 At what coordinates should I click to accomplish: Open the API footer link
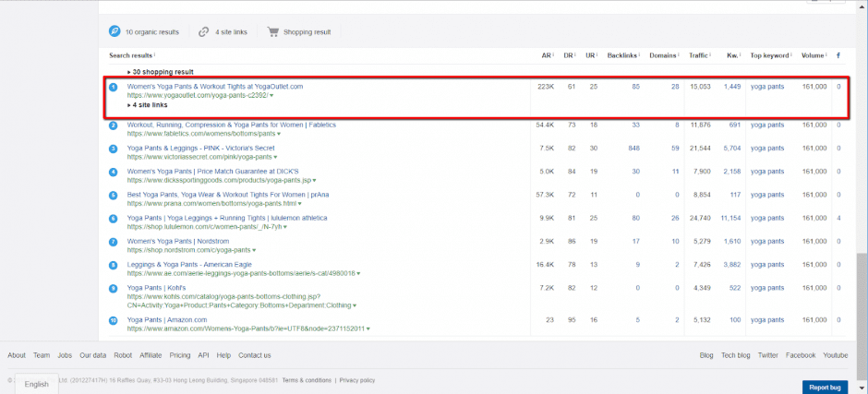[x=204, y=355]
